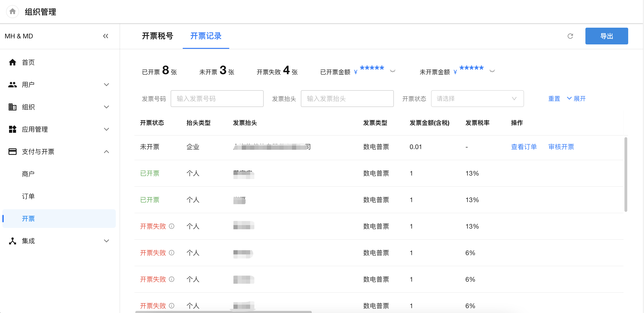The width and height of the screenshot is (644, 313).
Task: Expand more filters with 展开
Action: (576, 99)
